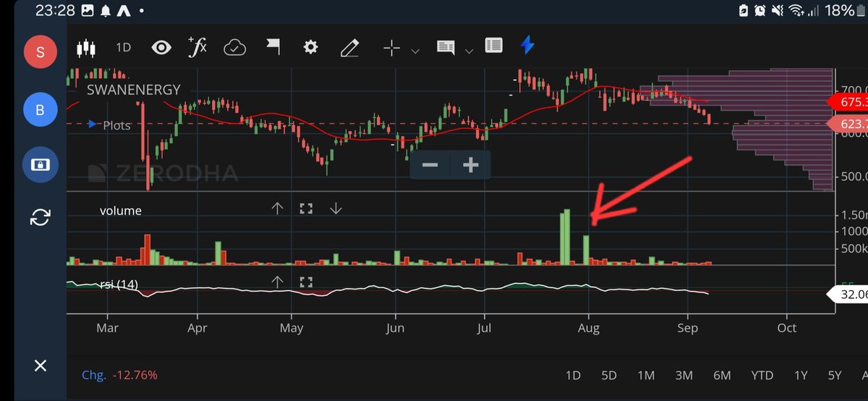
Task: Tap the bell notification icon in status bar
Action: click(106, 12)
